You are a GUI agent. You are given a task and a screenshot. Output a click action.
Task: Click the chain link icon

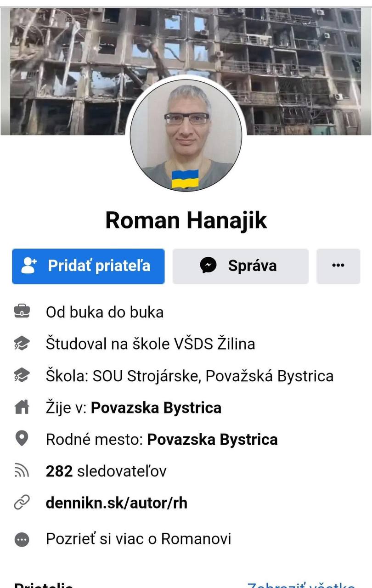pyautogui.click(x=22, y=503)
